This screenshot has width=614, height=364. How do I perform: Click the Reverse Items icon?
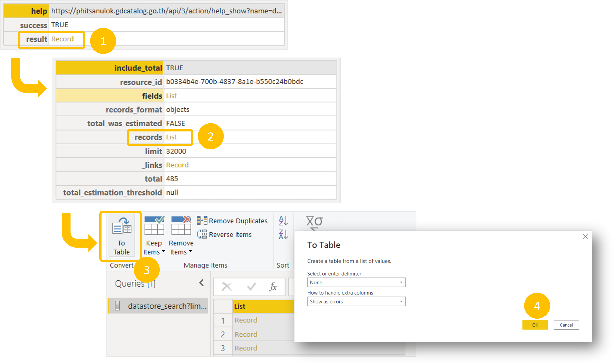coord(202,234)
